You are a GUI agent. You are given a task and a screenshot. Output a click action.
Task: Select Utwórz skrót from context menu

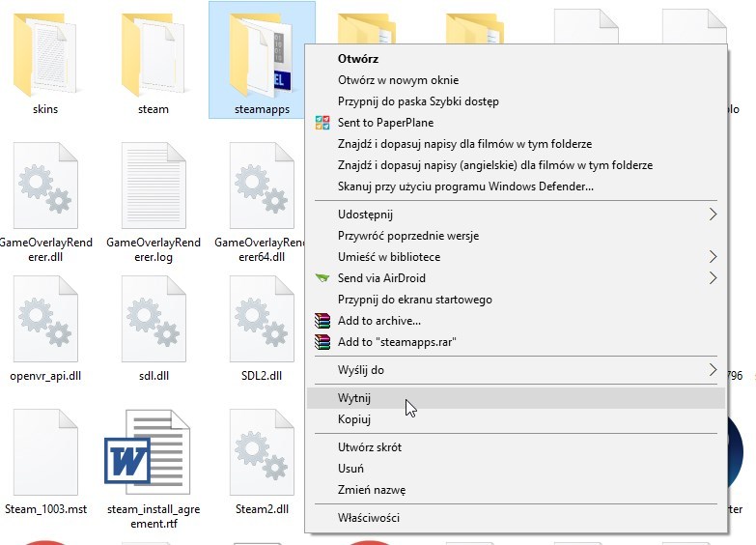(516, 447)
